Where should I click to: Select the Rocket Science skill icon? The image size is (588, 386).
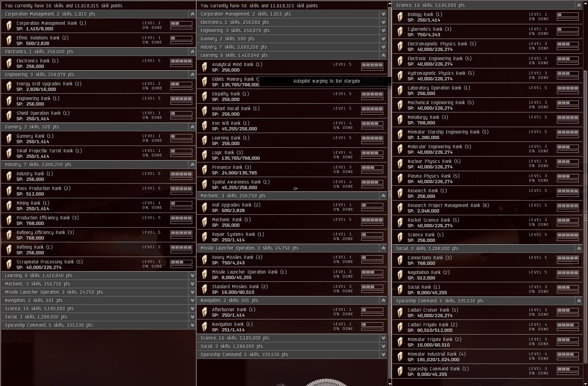pos(400,223)
